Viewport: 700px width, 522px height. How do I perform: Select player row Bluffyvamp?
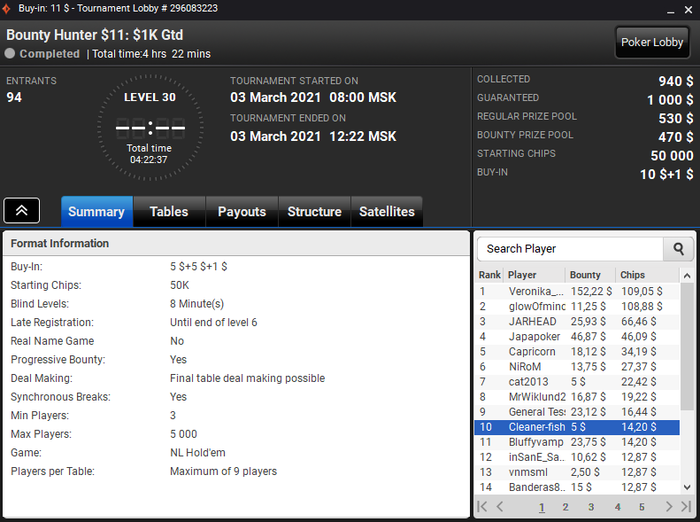point(577,443)
